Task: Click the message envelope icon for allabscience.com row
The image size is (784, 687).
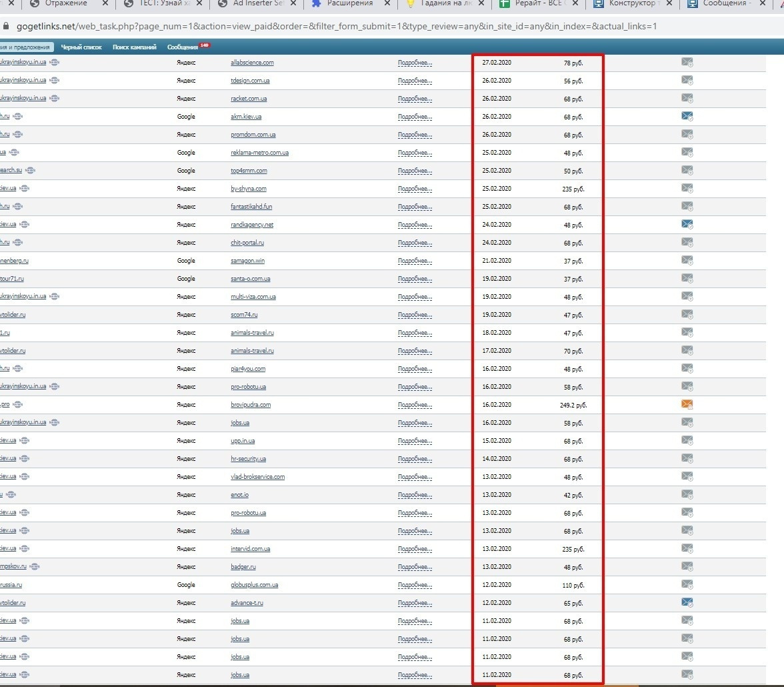Action: (687, 63)
